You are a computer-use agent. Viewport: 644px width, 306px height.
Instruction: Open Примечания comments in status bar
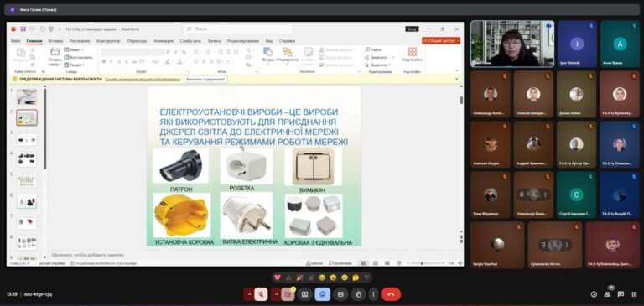pos(340,263)
